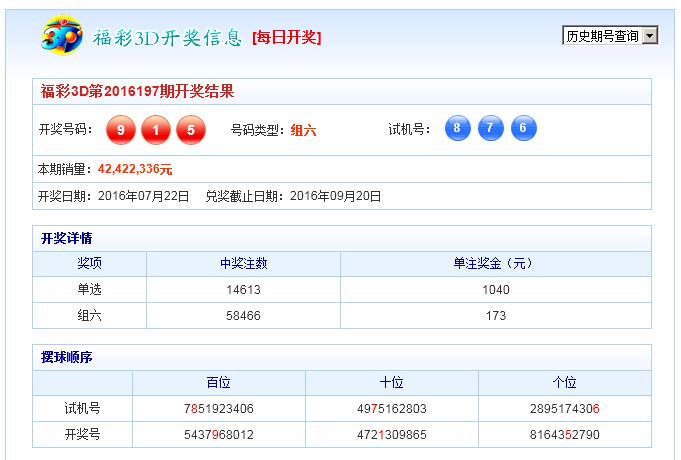This screenshot has width=681, height=460.
Task: Click the 单选 row winning count 14613
Action: click(243, 290)
